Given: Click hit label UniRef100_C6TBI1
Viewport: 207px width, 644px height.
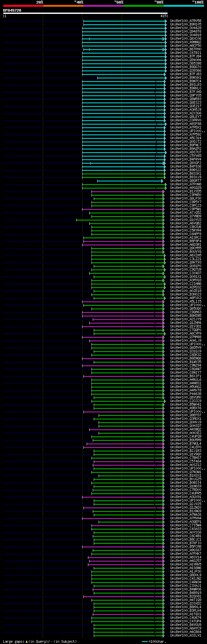Looking at the screenshot, I should [x=186, y=53].
